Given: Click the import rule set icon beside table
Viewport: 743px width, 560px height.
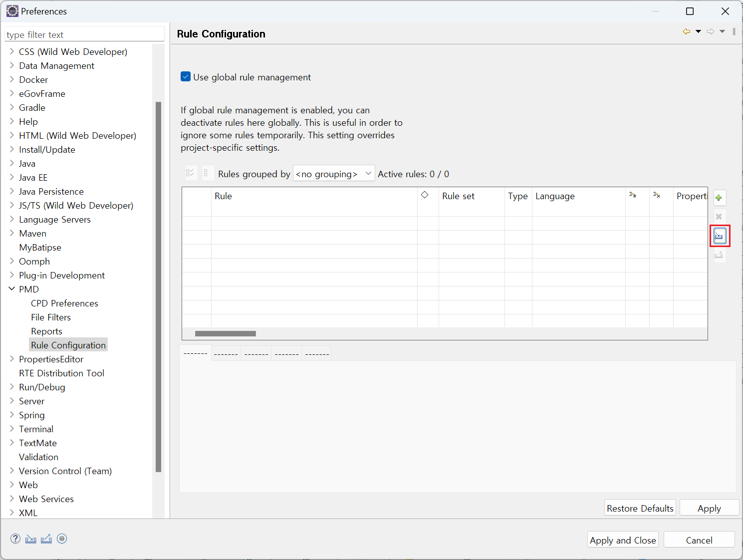Looking at the screenshot, I should tap(719, 236).
